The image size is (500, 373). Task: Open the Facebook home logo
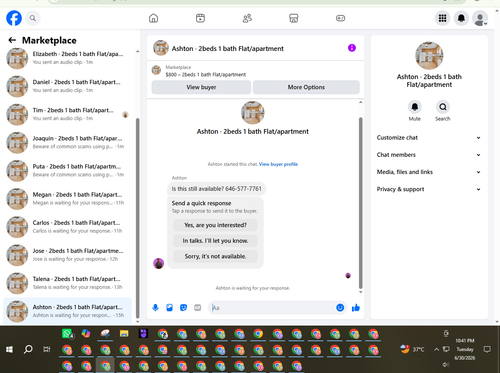click(x=14, y=18)
